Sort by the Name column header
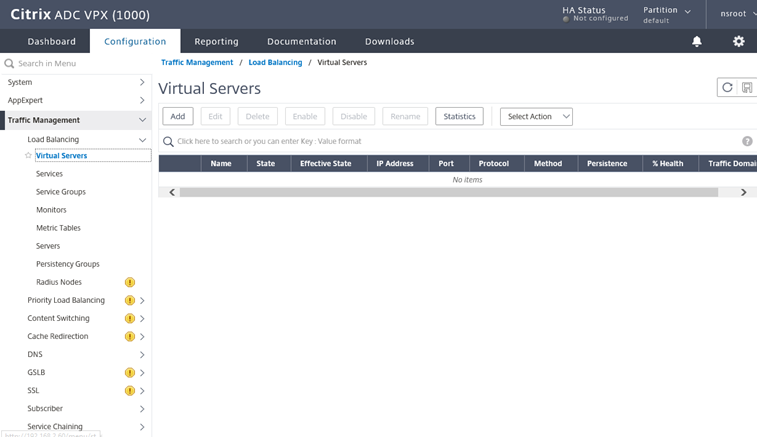 click(x=221, y=163)
